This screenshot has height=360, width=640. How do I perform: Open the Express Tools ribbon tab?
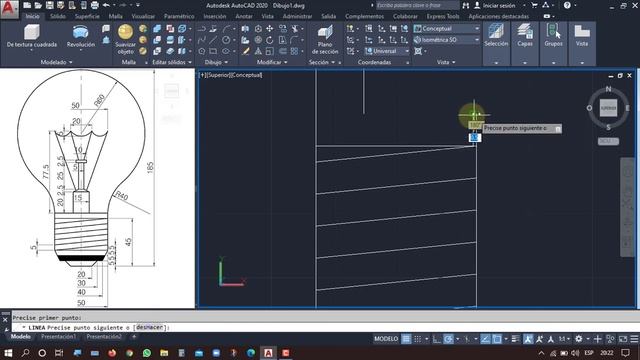coord(443,16)
